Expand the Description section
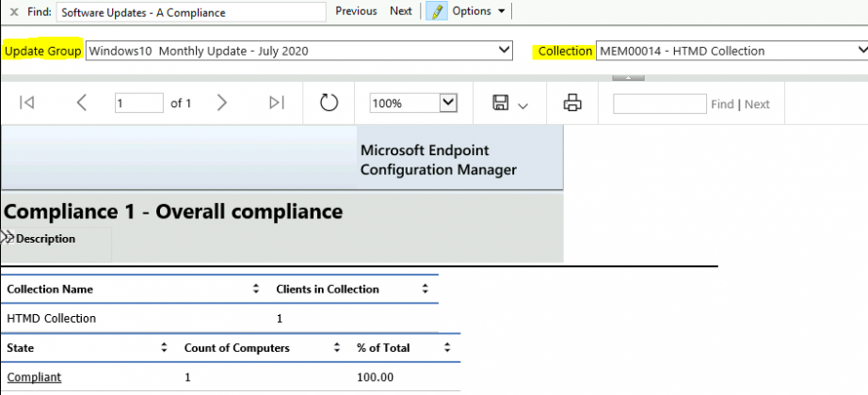Image resolution: width=868 pixels, height=395 pixels. point(8,238)
